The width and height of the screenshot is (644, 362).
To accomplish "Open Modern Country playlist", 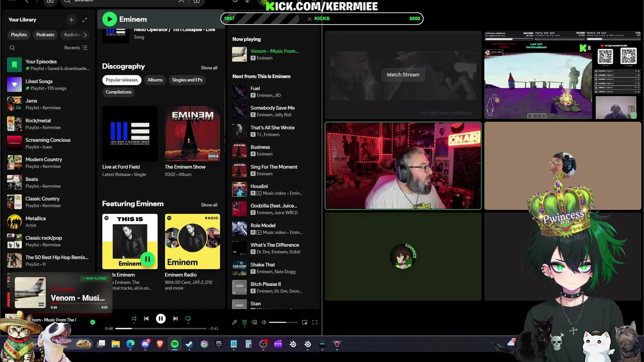I will tap(49, 163).
